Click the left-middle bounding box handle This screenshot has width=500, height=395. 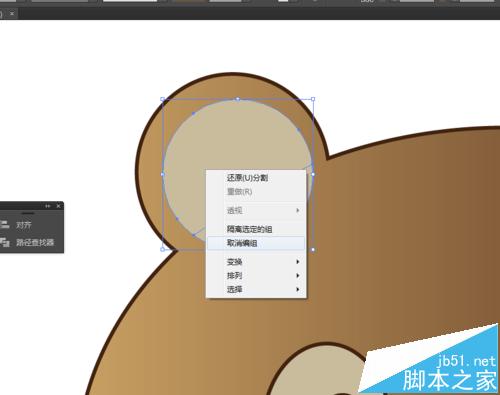[163, 174]
